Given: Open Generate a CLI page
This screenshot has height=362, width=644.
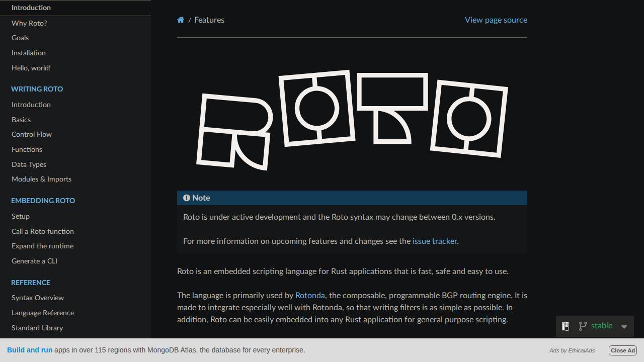Looking at the screenshot, I should point(75,261).
